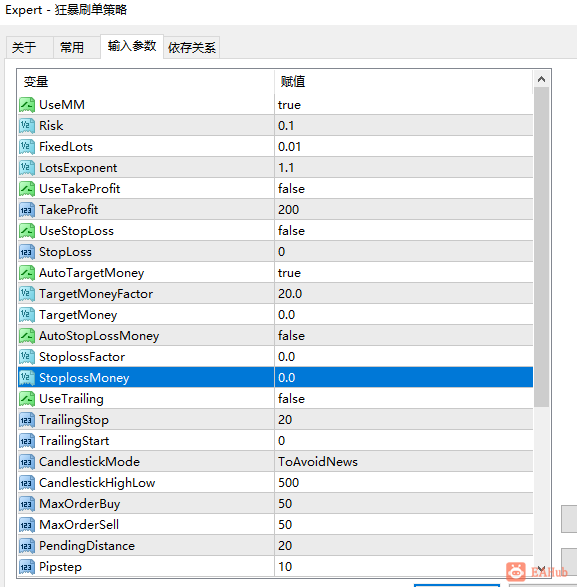Select the UseTakeProfit value false
The height and width of the screenshot is (587, 577).
291,189
